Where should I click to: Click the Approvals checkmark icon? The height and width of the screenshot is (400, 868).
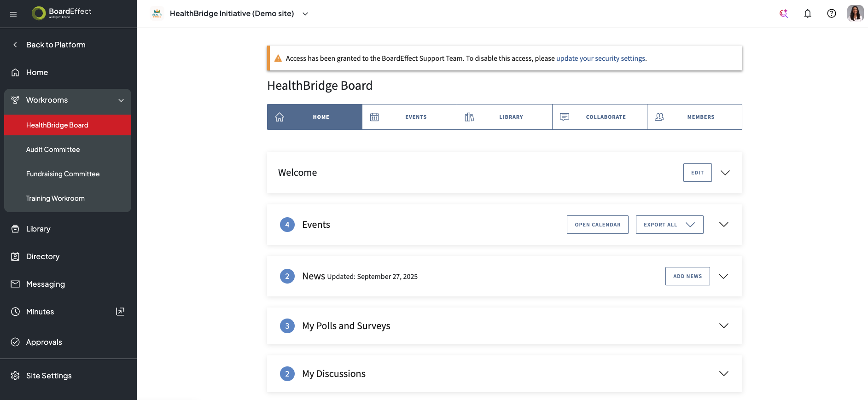coord(15,342)
